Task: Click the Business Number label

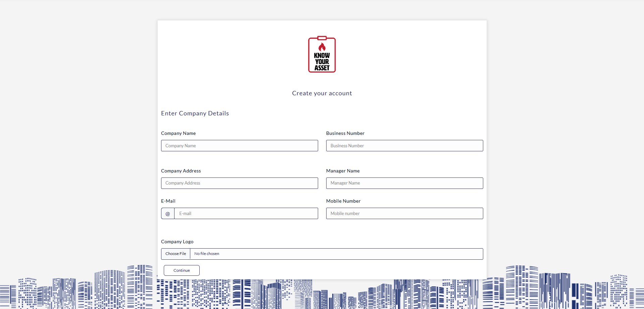Action: click(x=345, y=133)
